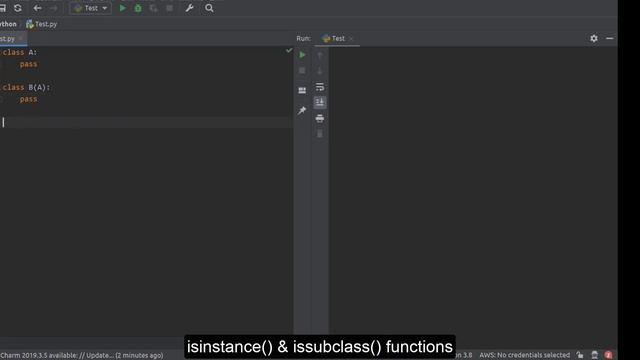Image resolution: width=640 pixels, height=360 pixels.
Task: Click the Synchronize (reload) toolbar icon
Action: 18,8
